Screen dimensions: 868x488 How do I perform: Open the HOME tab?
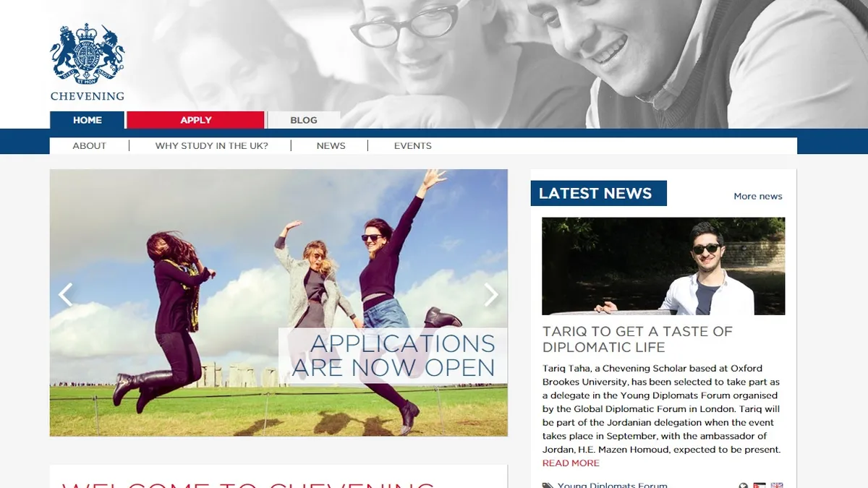[x=87, y=120]
